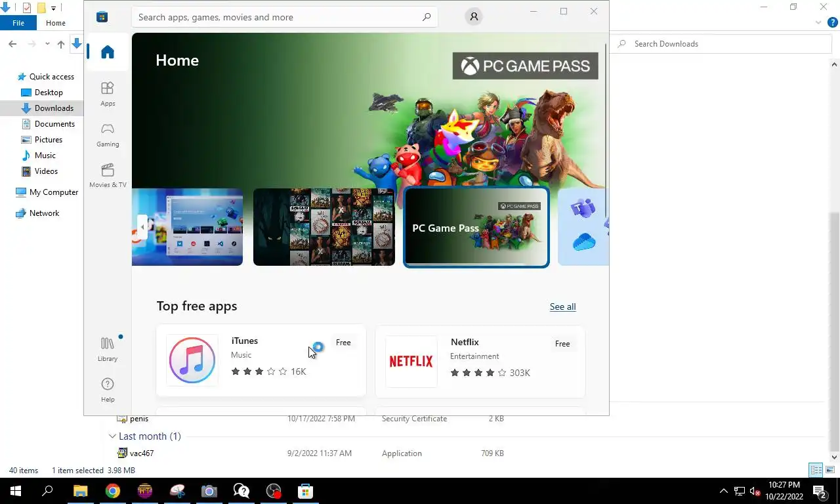Open the notification center icon
Image resolution: width=840 pixels, height=504 pixels.
click(x=820, y=491)
